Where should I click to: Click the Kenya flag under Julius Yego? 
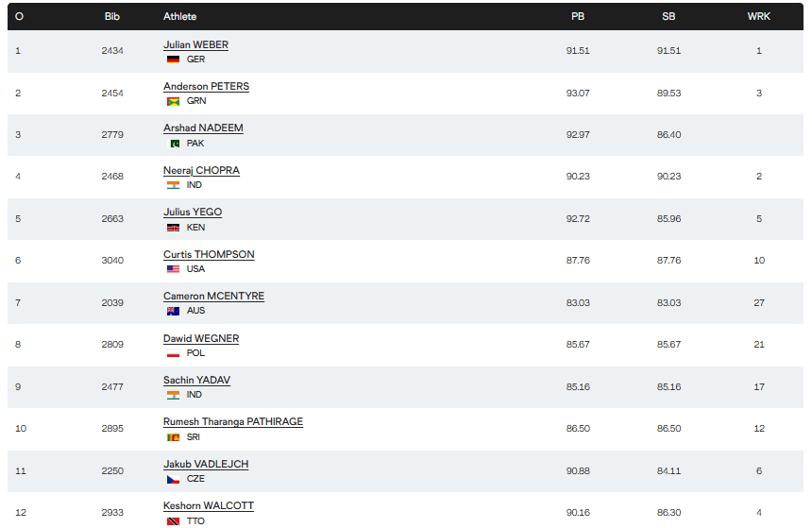(173, 228)
